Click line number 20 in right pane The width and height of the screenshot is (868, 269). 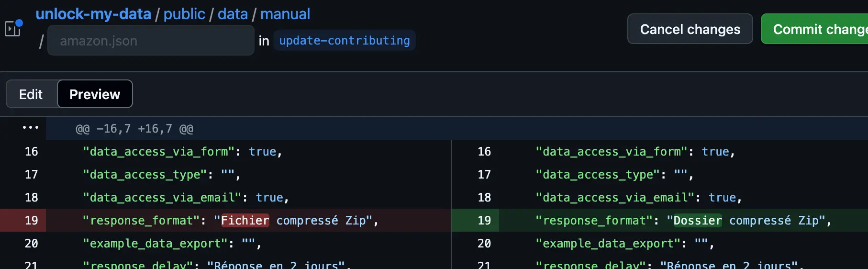484,244
